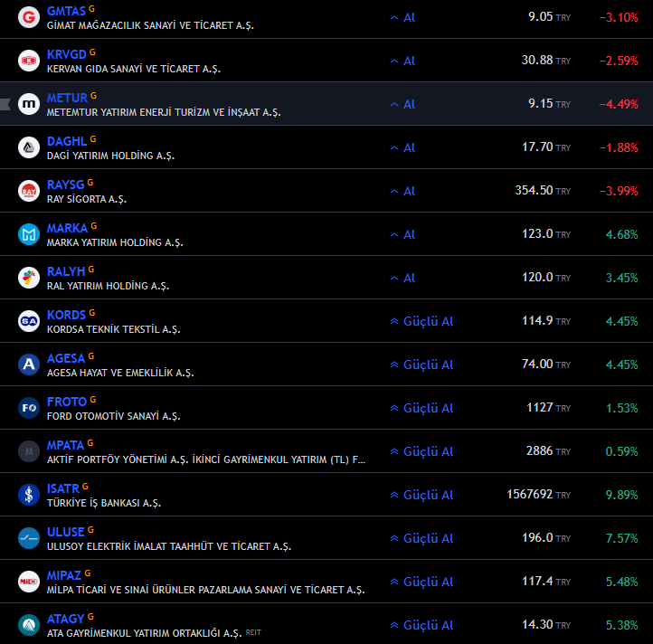Open the ATAGY ticker link
Image resolution: width=653 pixels, height=644 pixels.
[66, 619]
